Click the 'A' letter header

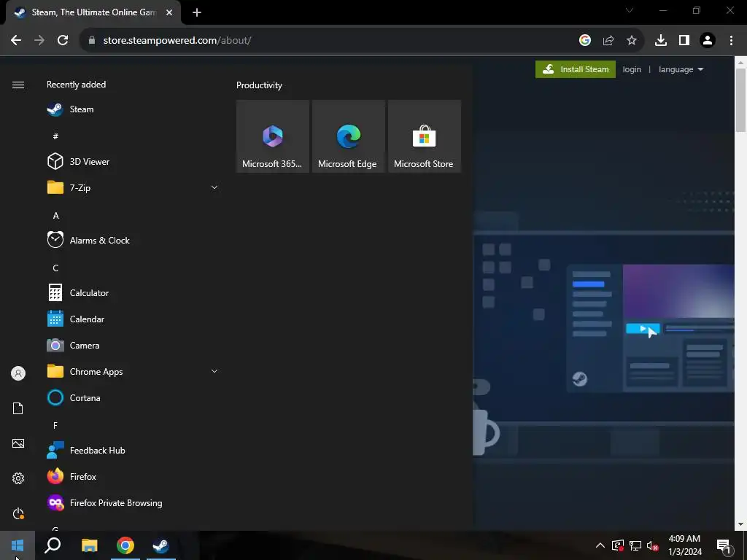coord(55,216)
